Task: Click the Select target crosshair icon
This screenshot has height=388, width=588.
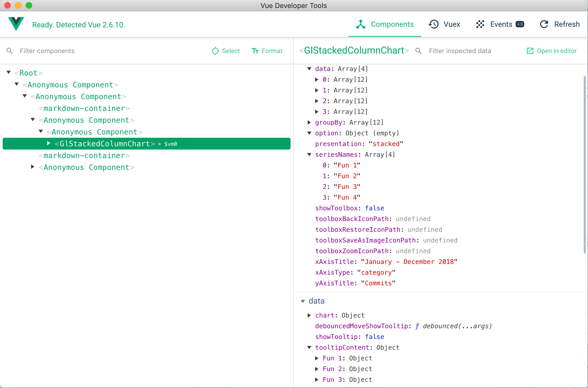Action: [x=215, y=51]
